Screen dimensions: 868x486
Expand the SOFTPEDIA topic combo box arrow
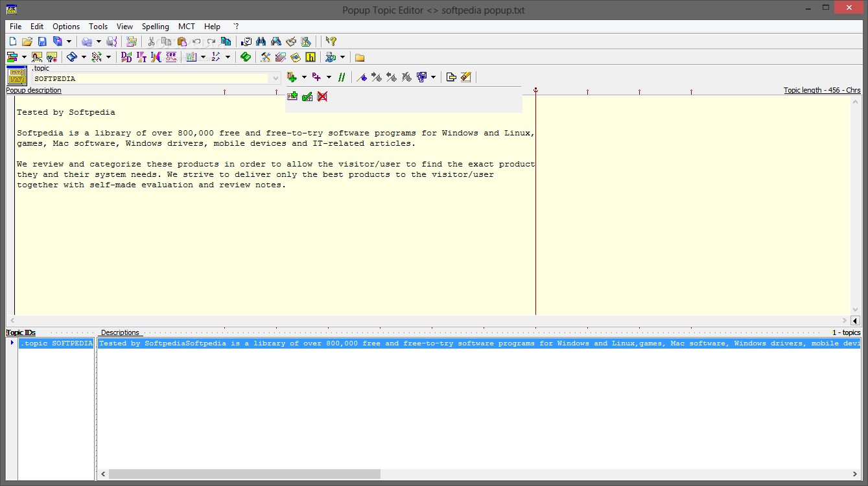tap(276, 78)
